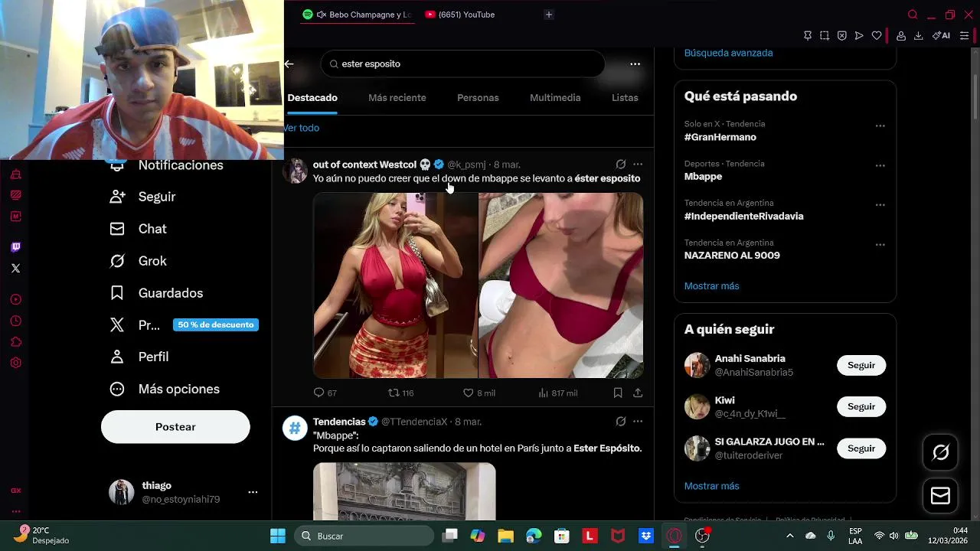Viewport: 980px width, 551px height.
Task: Open the profile account icon in toolbar
Action: [x=901, y=35]
